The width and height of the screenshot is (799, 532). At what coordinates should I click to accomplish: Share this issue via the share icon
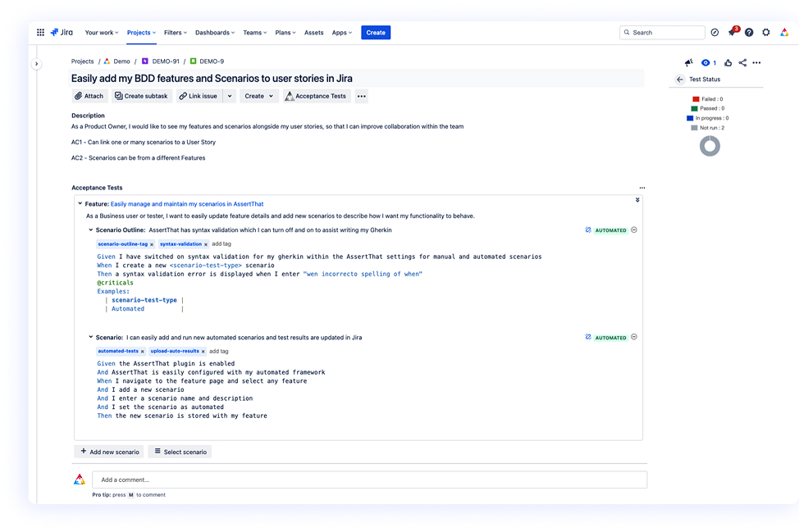(742, 62)
